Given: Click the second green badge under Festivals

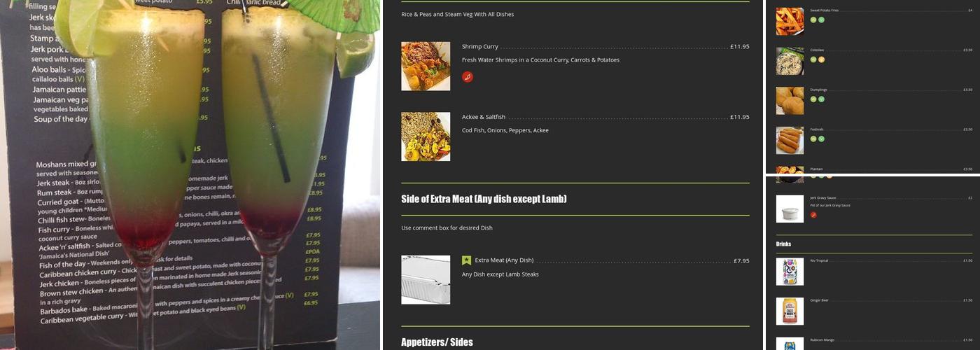Looking at the screenshot, I should point(821,139).
